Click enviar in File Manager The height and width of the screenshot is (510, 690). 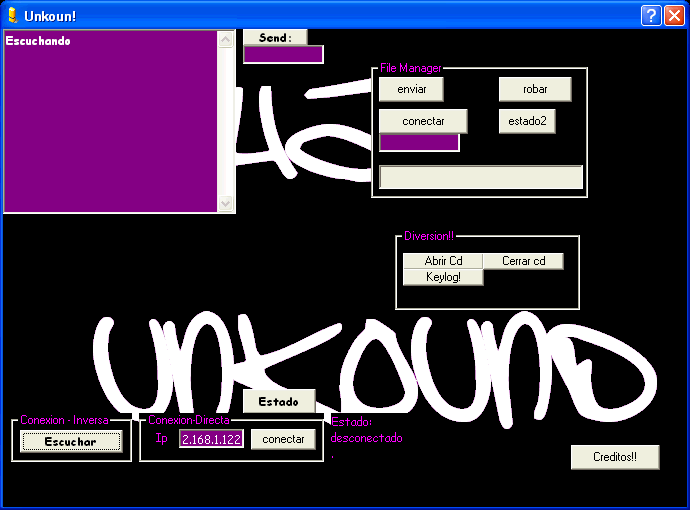[x=411, y=89]
